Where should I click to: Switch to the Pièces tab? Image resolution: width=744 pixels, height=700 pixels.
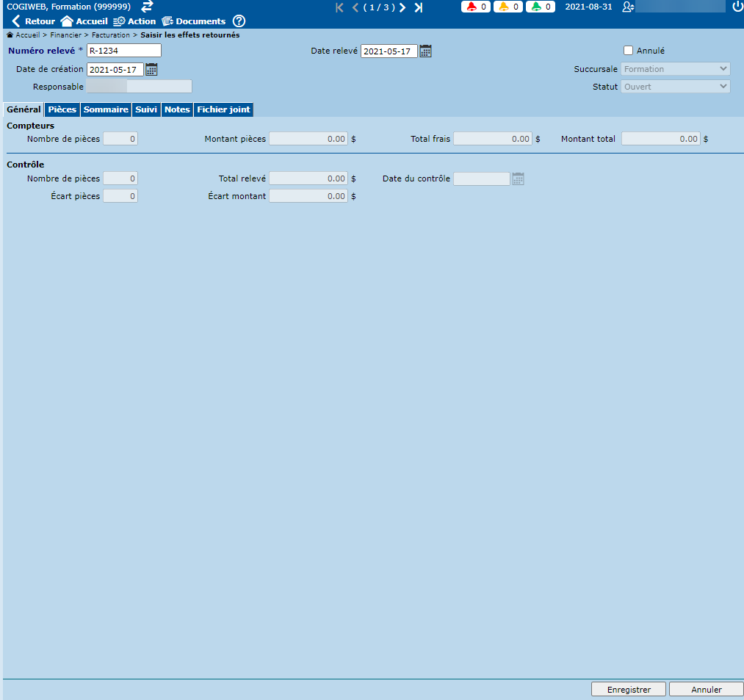pos(62,109)
